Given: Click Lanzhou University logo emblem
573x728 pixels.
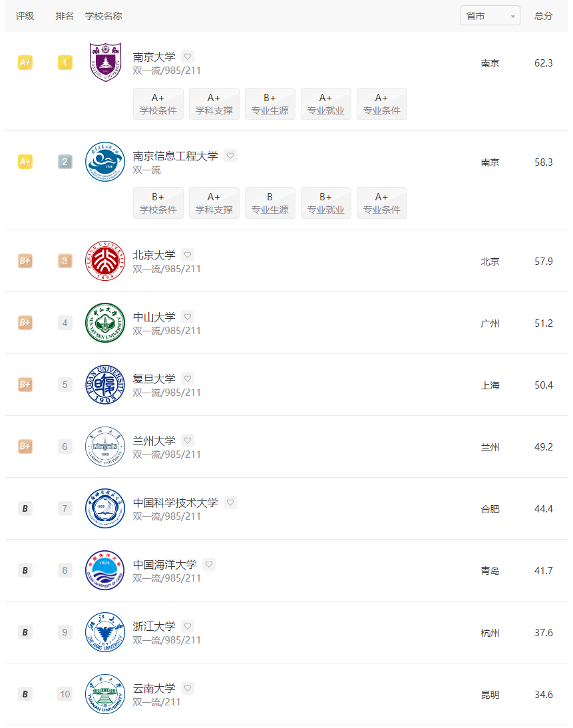Looking at the screenshot, I should [105, 447].
